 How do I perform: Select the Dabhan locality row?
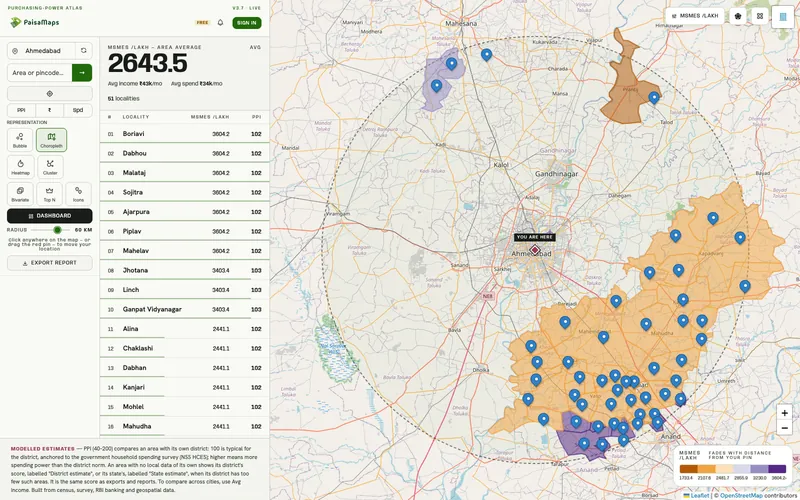coord(184,368)
